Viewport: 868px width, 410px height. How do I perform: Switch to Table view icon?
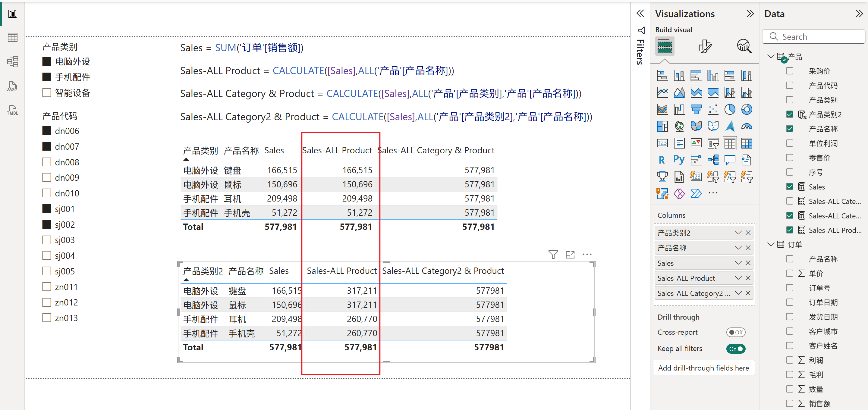click(x=12, y=37)
